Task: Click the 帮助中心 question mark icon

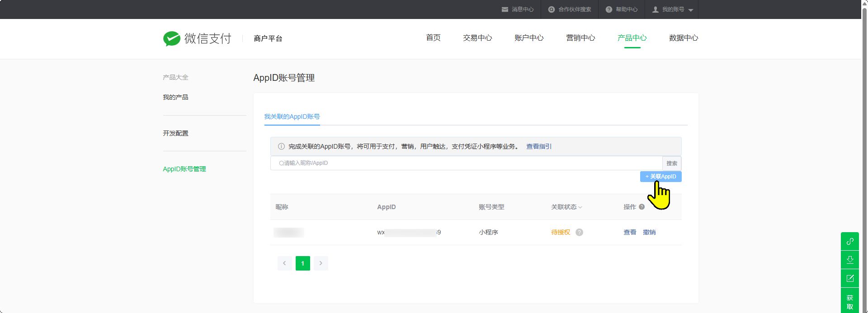Action: click(x=609, y=9)
